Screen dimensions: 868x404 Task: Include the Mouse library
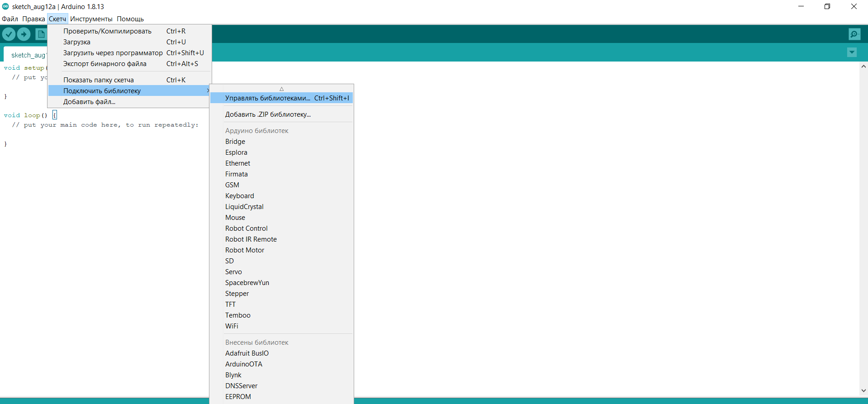pyautogui.click(x=281, y=218)
